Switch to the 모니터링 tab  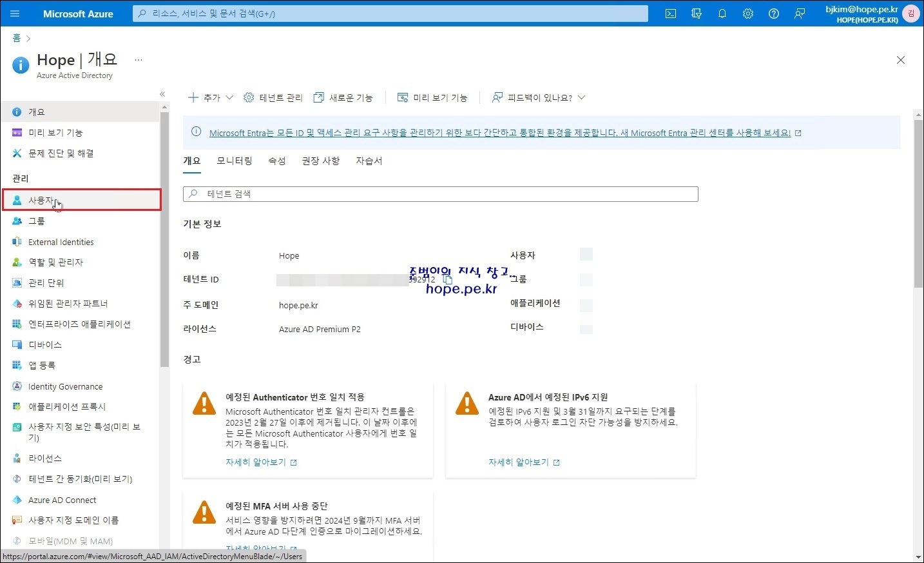[x=235, y=161]
